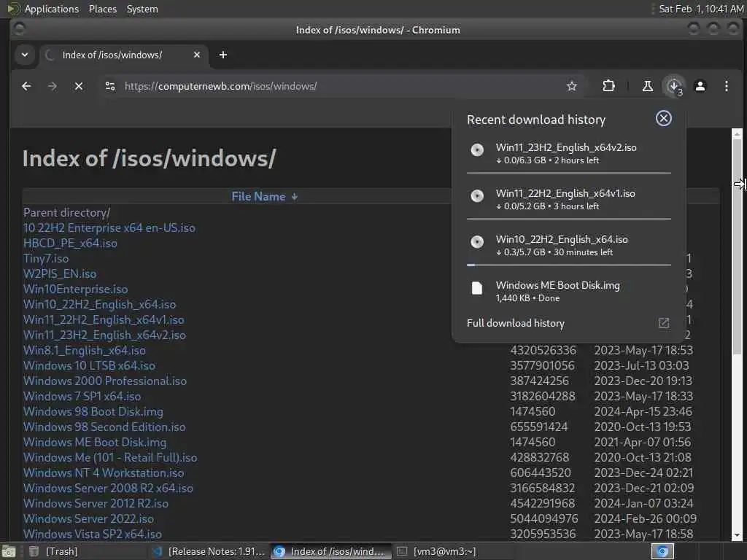The width and height of the screenshot is (747, 560).
Task: Open a new tab with the plus button
Action: 223,55
